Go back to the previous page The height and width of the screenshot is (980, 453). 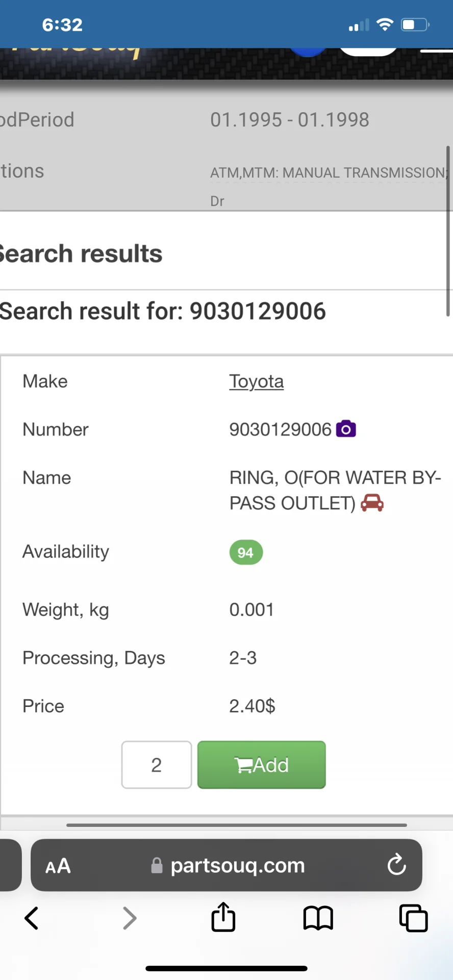32,918
